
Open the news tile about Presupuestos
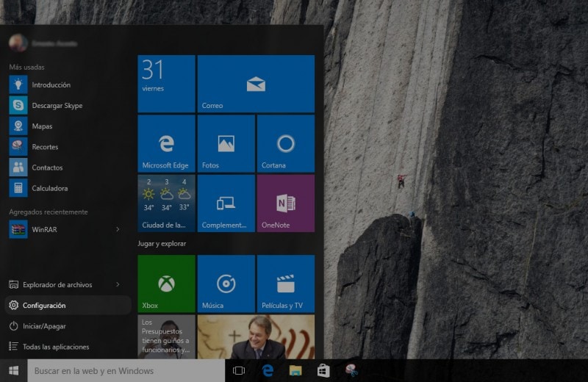click(x=167, y=336)
